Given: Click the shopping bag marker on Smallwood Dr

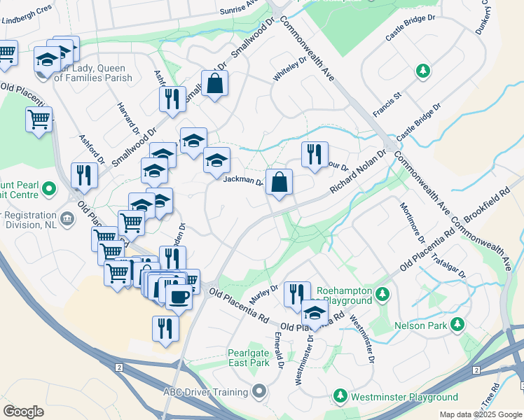Looking at the screenshot, I should [x=214, y=85].
